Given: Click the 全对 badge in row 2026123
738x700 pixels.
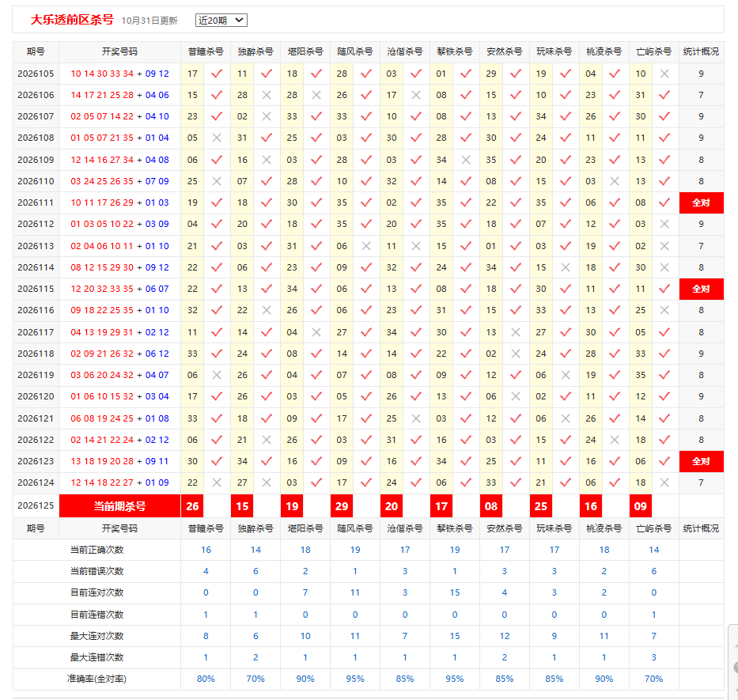Looking at the screenshot, I should [702, 461].
